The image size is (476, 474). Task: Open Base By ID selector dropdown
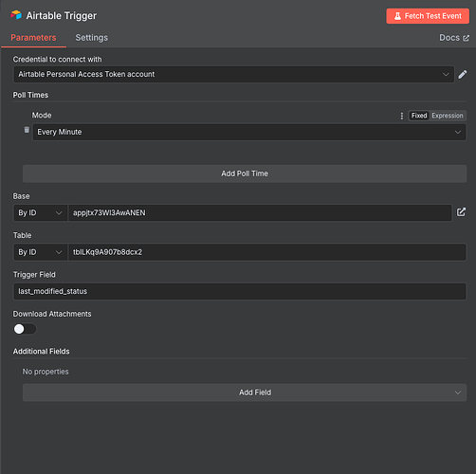(x=40, y=213)
